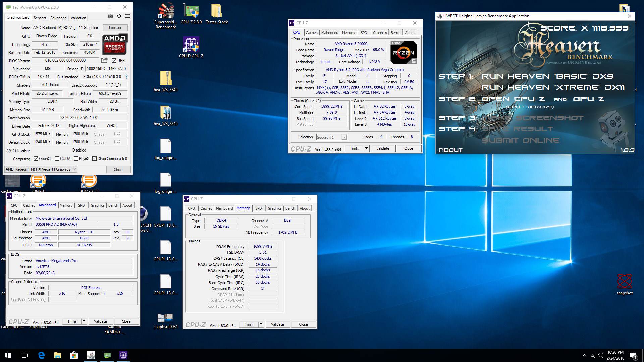
Task: Click Validate in CPU-Z Memory window
Action: [x=277, y=324]
